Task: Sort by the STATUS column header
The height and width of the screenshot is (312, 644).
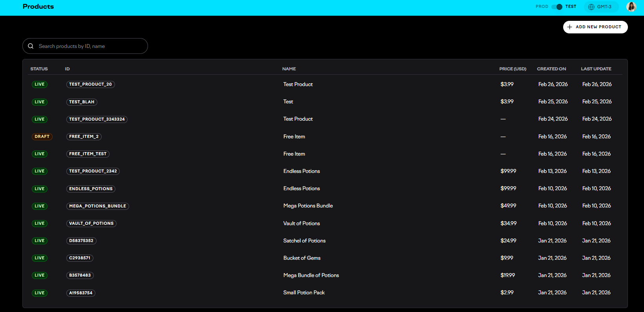Action: pos(39,69)
